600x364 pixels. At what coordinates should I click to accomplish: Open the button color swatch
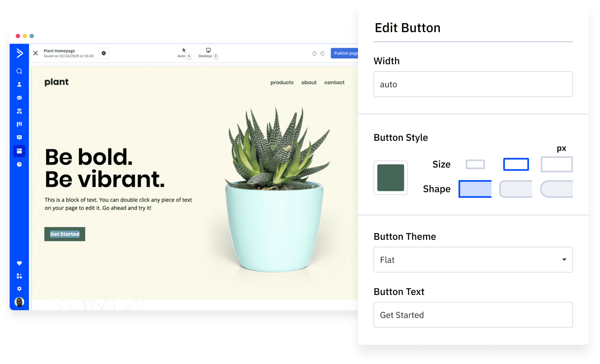point(391,178)
